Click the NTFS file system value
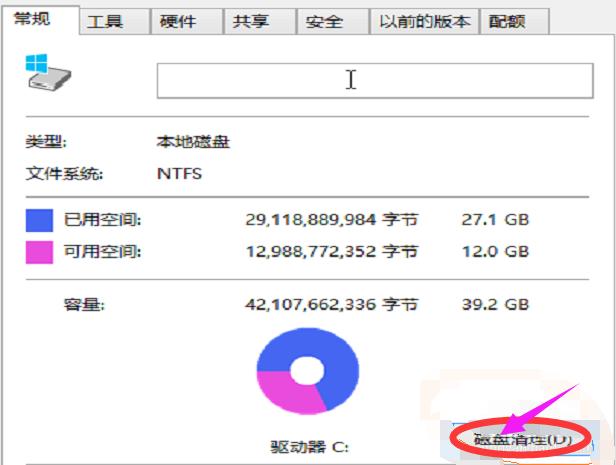 tap(180, 173)
